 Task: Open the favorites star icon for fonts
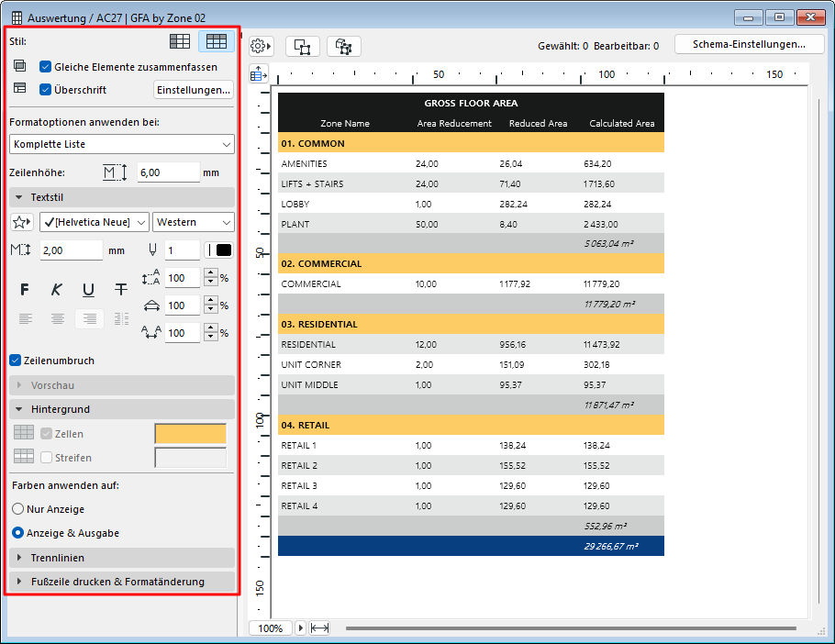pos(21,222)
